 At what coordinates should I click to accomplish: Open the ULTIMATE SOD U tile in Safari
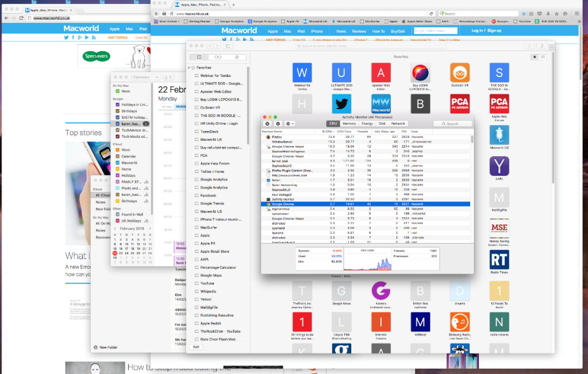coord(341,73)
